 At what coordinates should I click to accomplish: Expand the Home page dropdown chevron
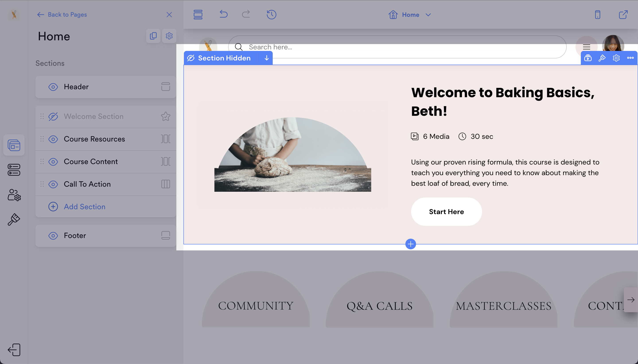pyautogui.click(x=428, y=15)
